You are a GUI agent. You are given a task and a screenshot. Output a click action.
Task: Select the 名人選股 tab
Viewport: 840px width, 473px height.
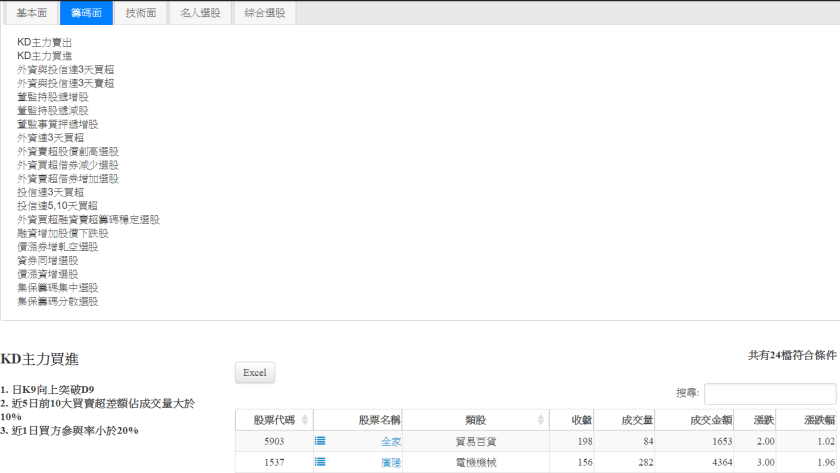202,13
